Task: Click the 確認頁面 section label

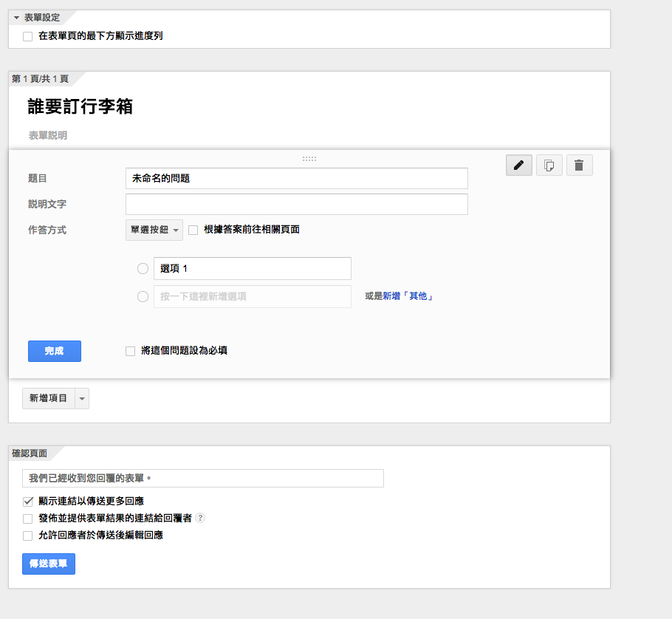Action: click(x=29, y=454)
